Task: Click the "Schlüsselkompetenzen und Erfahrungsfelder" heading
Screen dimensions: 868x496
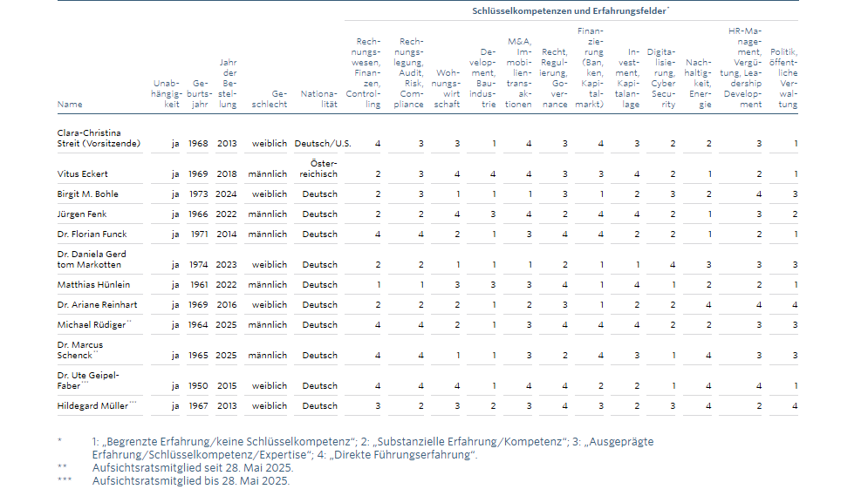Action: (571, 11)
